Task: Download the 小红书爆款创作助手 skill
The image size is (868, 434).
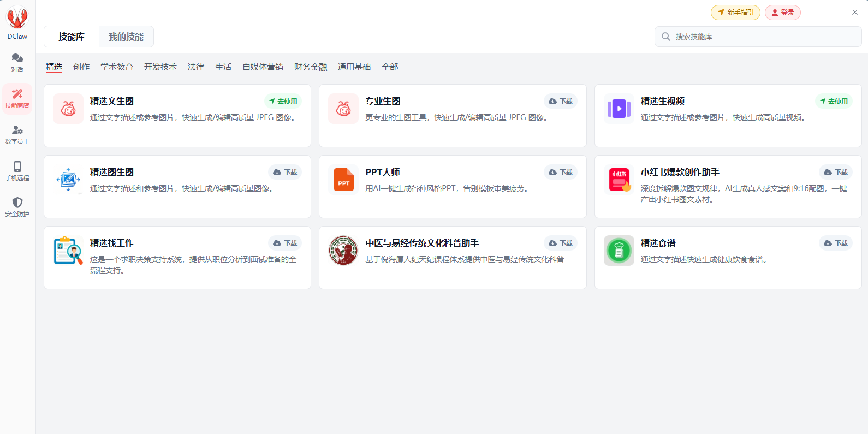Action: click(x=836, y=172)
